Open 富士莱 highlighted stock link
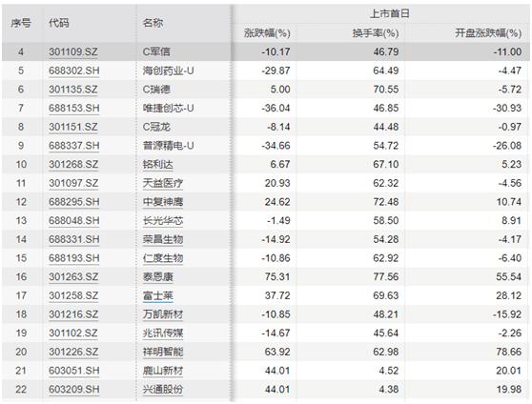Image resolution: width=532 pixels, height=404 pixels. [x=157, y=295]
